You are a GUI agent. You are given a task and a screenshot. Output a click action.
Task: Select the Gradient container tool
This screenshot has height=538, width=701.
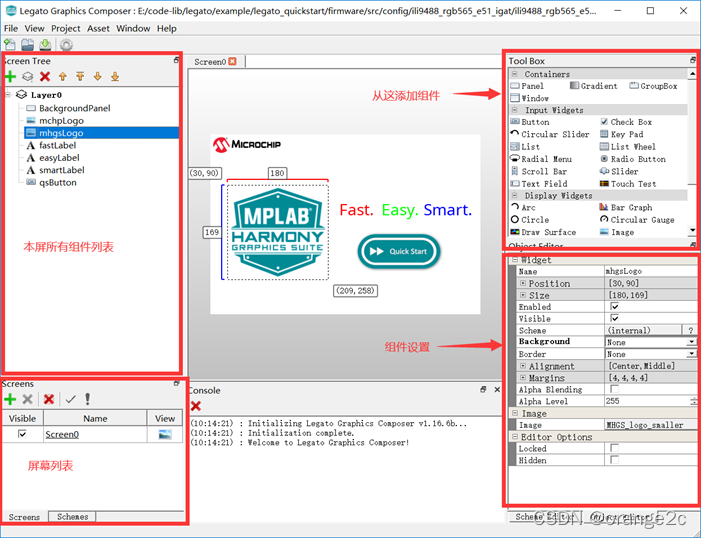tap(594, 86)
